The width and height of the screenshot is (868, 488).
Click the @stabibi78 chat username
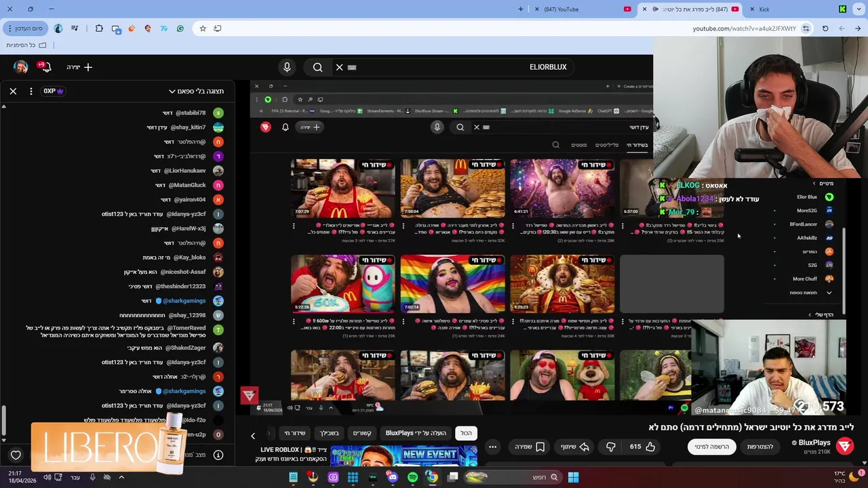191,113
